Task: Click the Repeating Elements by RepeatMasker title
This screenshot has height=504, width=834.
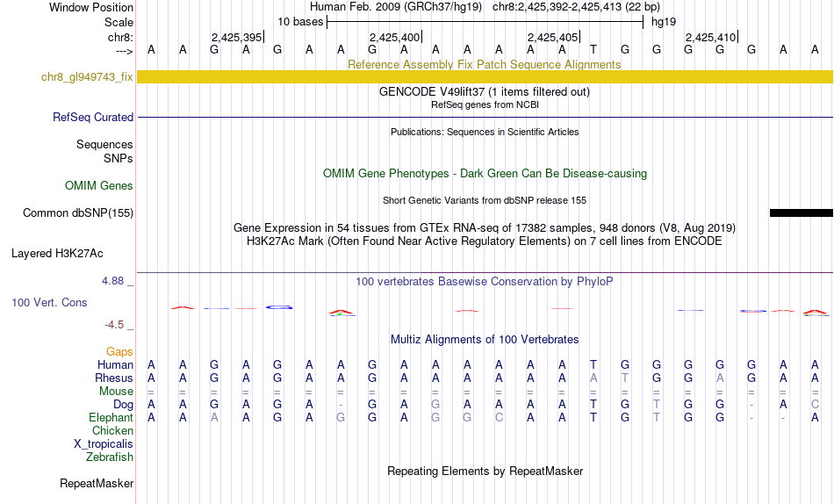Action: tap(485, 471)
